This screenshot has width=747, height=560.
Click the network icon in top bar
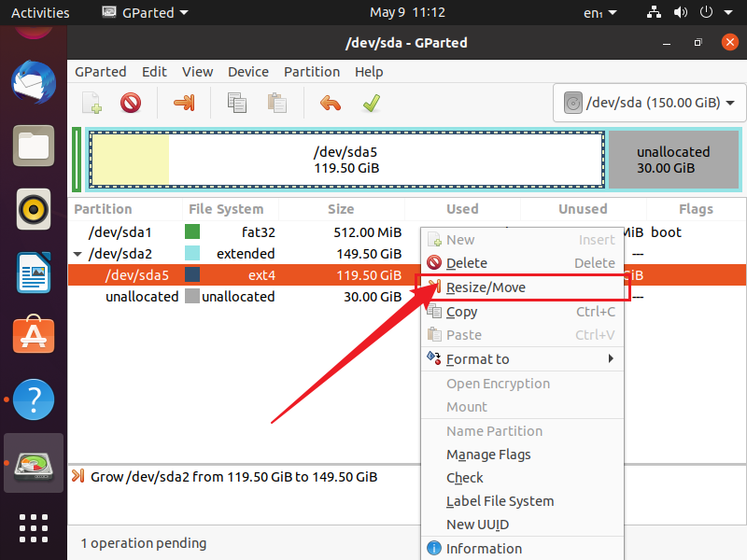(654, 12)
